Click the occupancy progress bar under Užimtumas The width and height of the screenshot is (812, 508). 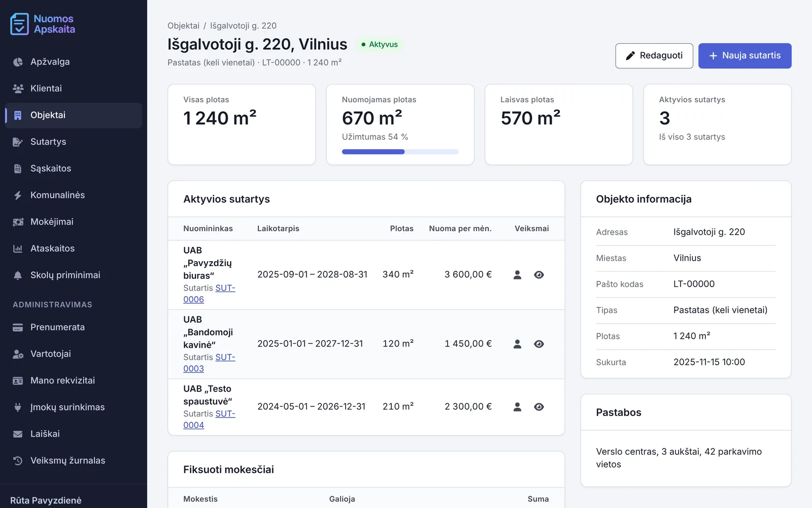click(x=400, y=152)
